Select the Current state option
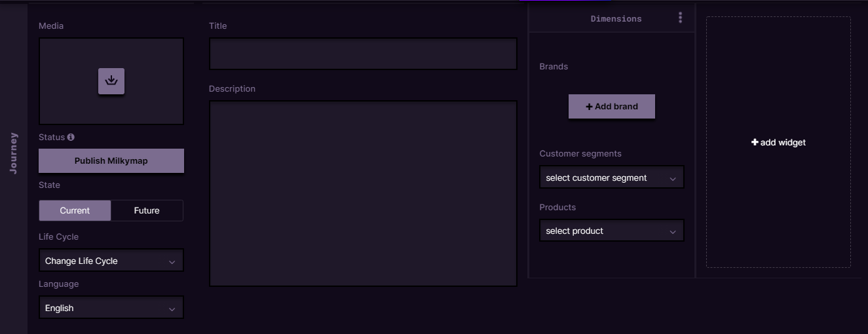Screen dimensions: 868x334 pyautogui.click(x=75, y=210)
